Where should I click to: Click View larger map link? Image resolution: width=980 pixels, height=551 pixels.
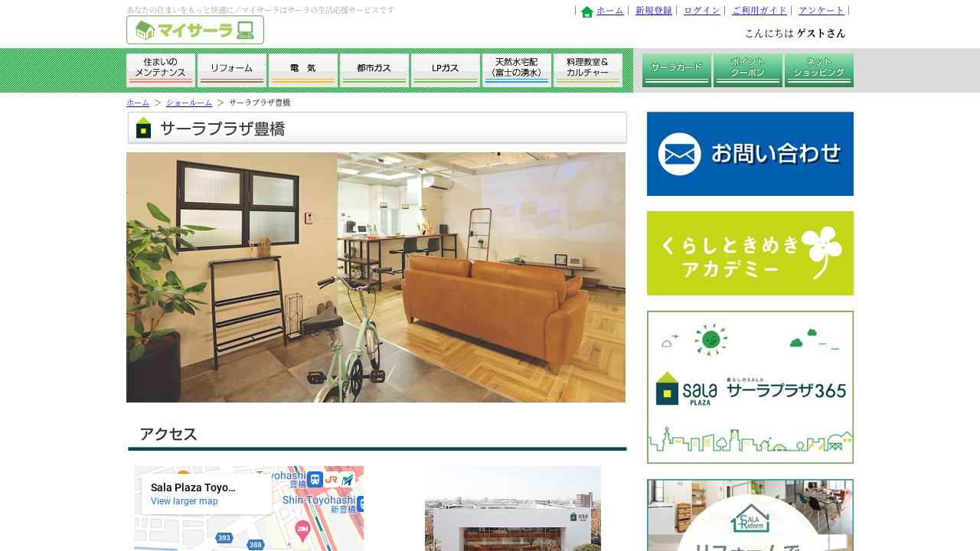pyautogui.click(x=185, y=501)
